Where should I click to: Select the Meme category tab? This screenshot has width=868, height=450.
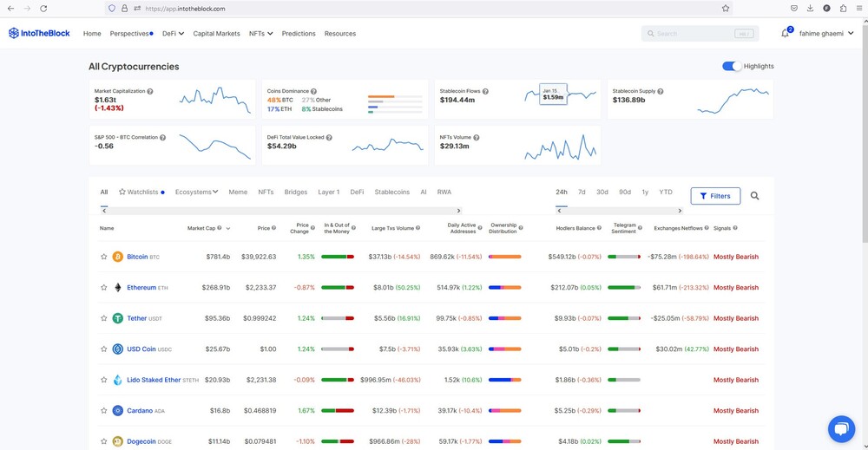point(238,192)
